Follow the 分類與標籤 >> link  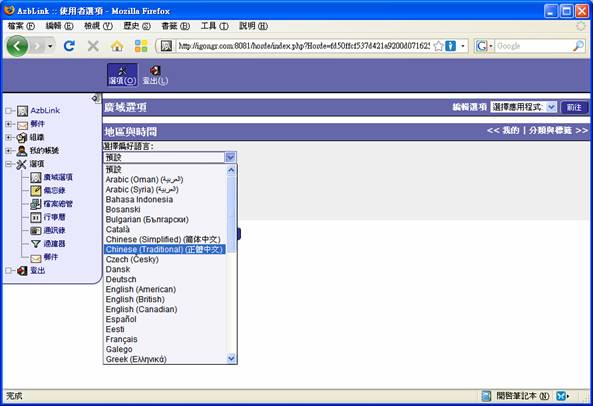[558, 130]
